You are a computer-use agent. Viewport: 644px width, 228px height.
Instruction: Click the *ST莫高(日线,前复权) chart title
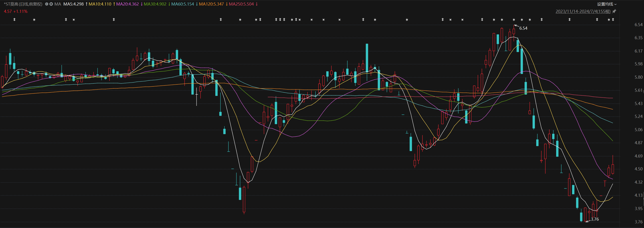pos(23,4)
